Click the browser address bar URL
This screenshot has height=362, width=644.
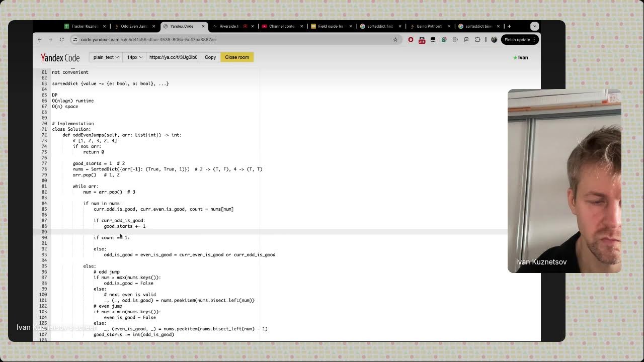tap(148, 39)
